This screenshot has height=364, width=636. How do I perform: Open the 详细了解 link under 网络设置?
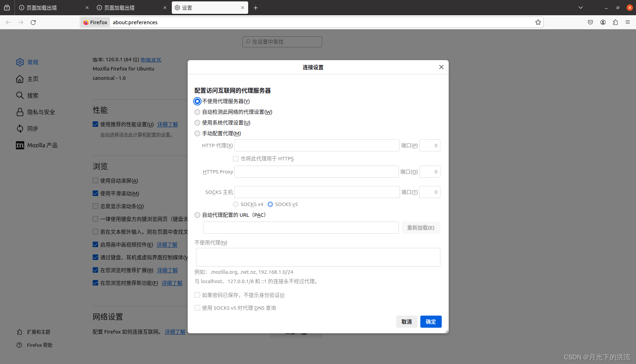175,332
